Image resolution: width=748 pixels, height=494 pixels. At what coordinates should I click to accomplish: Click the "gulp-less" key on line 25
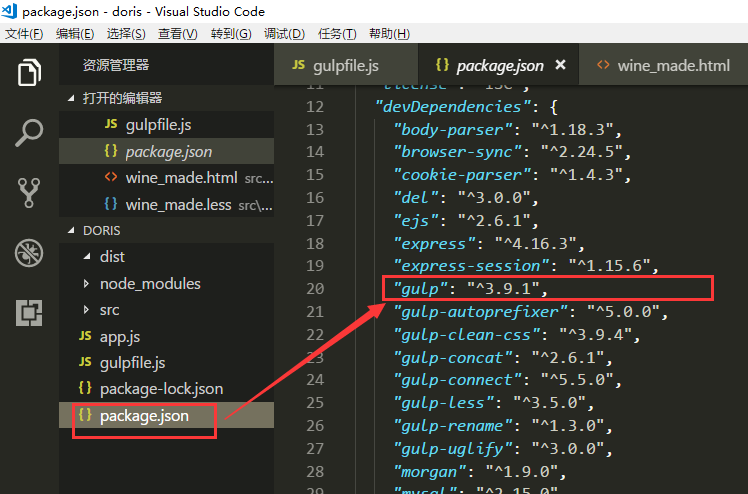point(444,403)
